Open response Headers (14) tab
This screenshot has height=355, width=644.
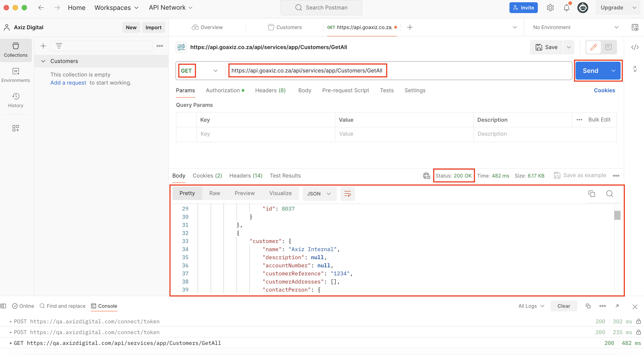click(x=246, y=176)
